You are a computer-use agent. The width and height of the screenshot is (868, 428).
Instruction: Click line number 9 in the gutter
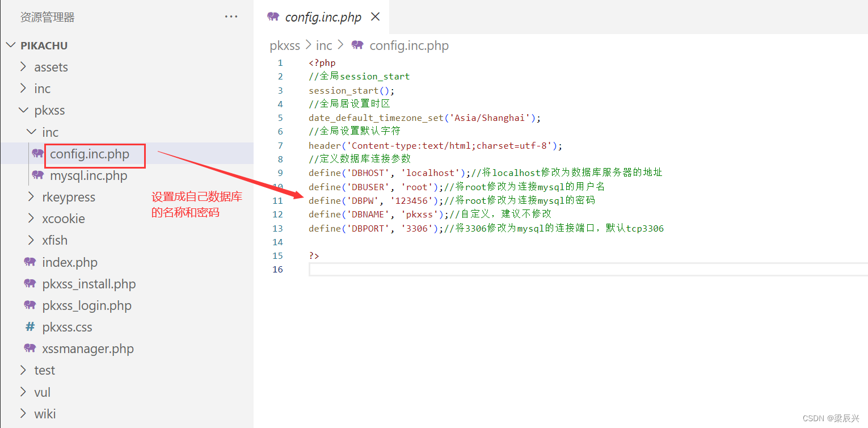coord(280,173)
